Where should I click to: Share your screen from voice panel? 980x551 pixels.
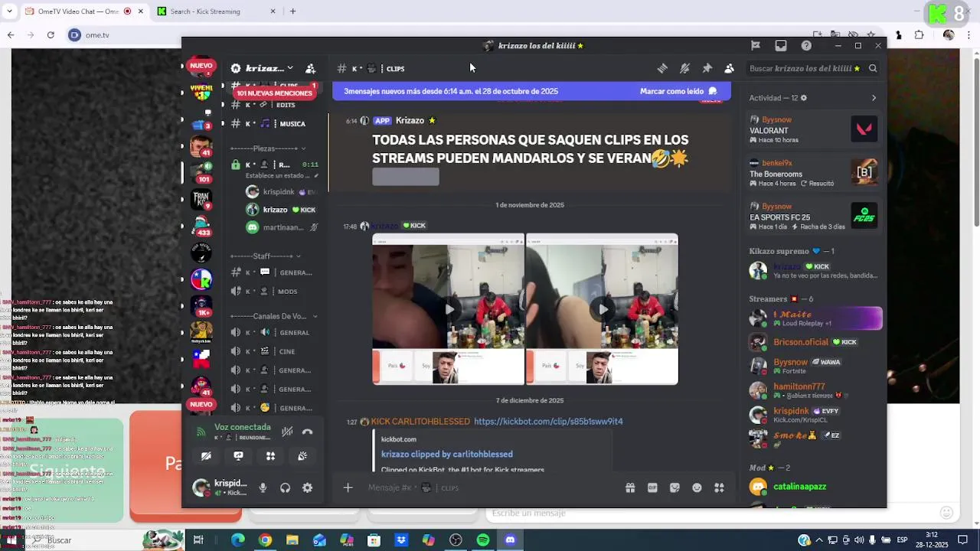click(238, 456)
